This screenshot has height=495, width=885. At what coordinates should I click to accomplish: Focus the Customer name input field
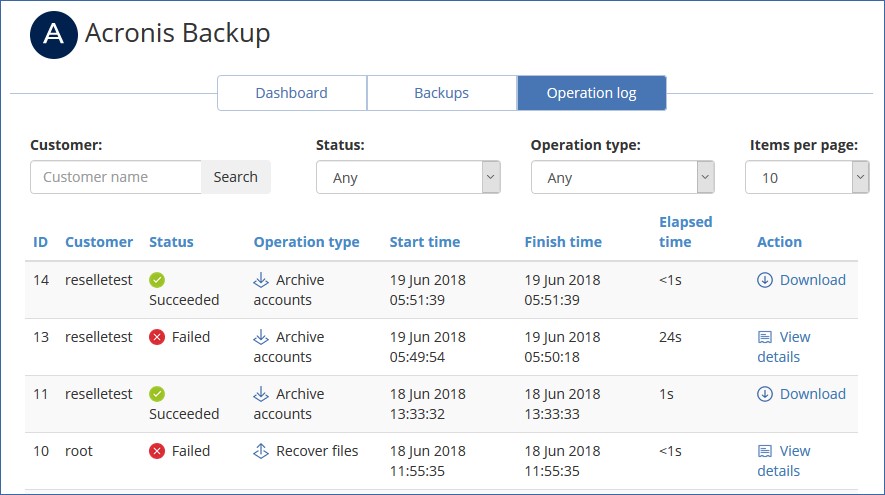point(116,177)
